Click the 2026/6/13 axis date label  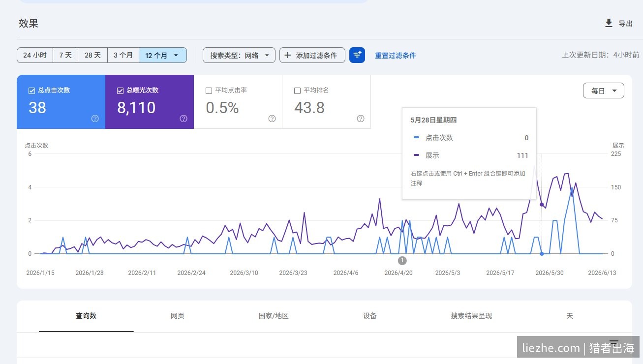602,273
